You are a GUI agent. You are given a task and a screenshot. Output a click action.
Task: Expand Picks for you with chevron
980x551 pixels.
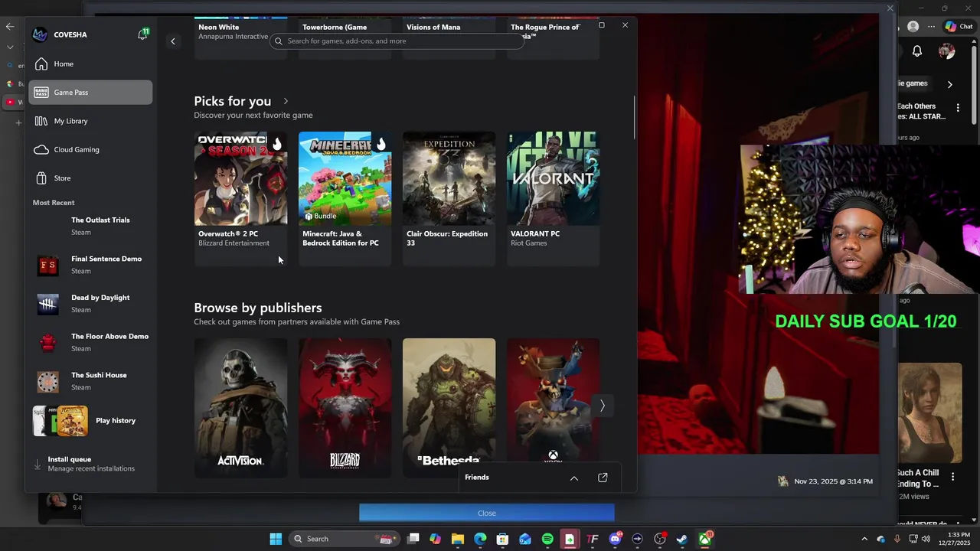286,101
